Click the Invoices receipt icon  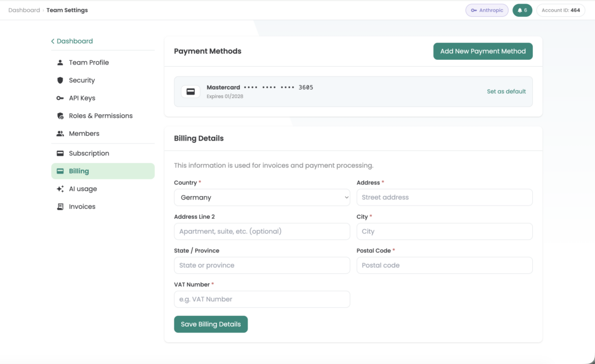point(60,207)
